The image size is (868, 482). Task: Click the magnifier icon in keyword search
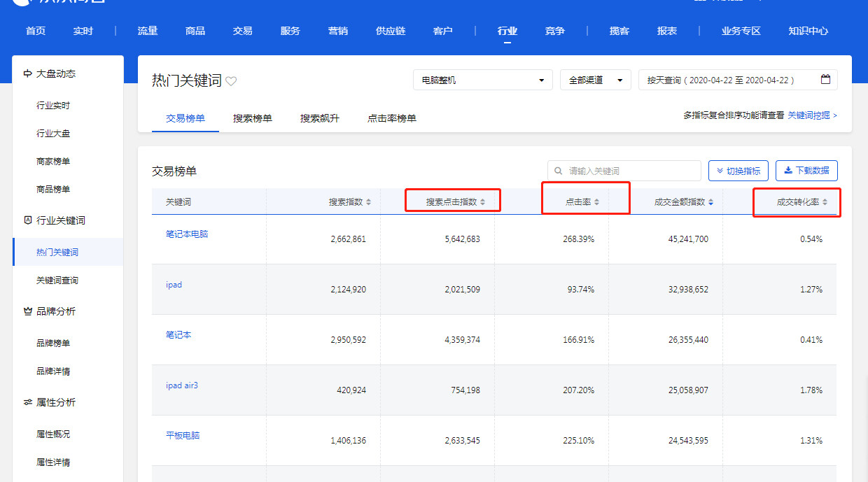click(x=559, y=171)
